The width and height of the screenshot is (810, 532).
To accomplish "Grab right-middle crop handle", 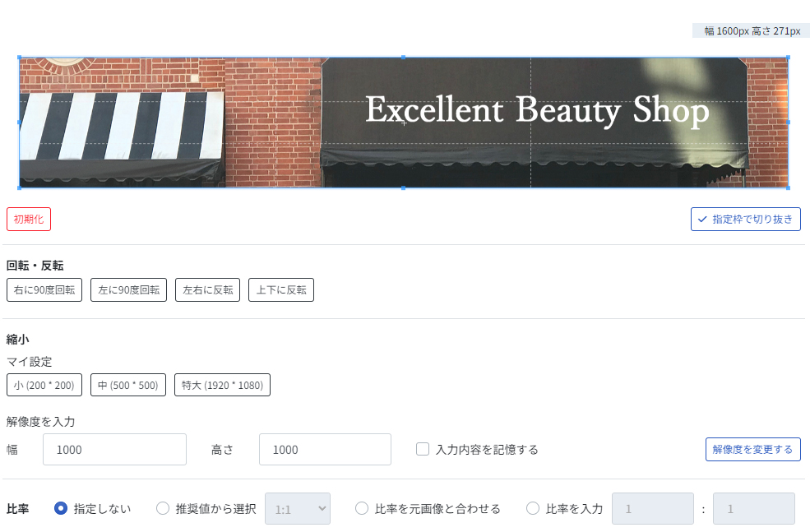I will pyautogui.click(x=789, y=123).
